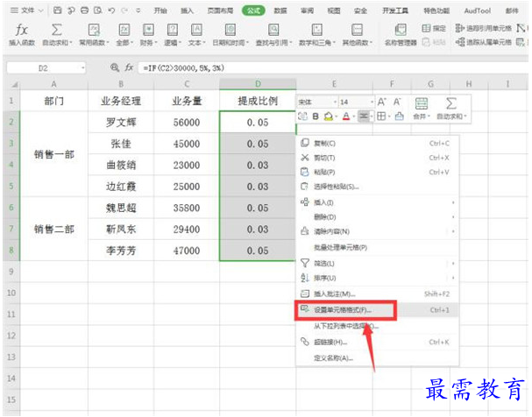The height and width of the screenshot is (417, 532).
Task: Open the File (文件) menu
Action: [26, 11]
